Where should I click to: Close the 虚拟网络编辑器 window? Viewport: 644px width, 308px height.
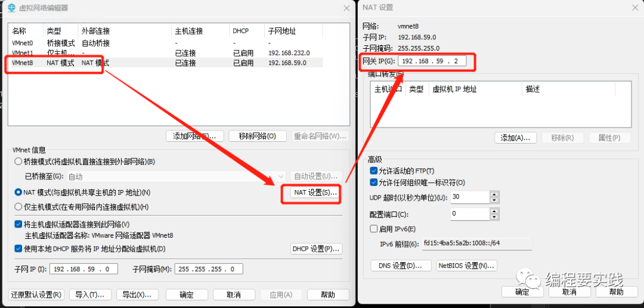346,8
